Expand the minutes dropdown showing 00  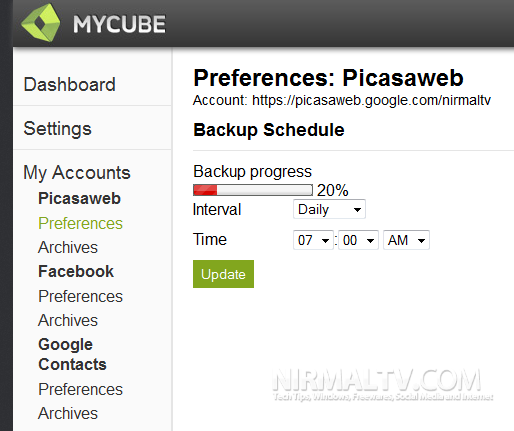tap(358, 240)
